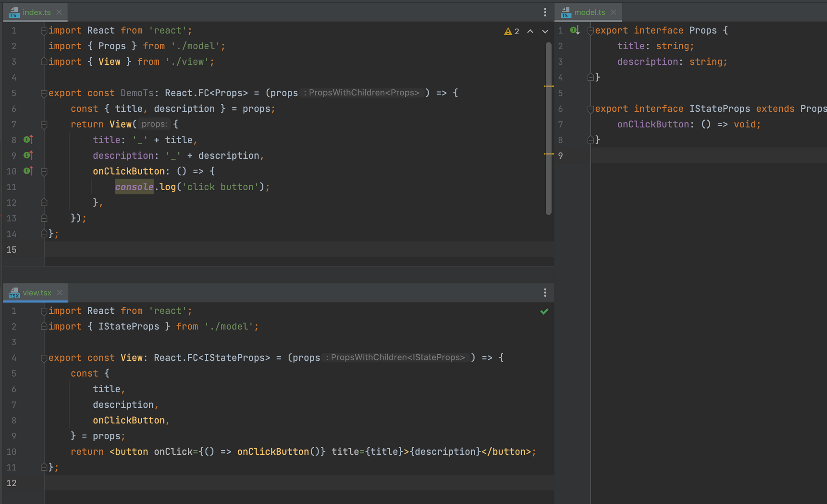The width and height of the screenshot is (827, 504).
Task: Click the highlighted console identifier
Action: coord(134,187)
